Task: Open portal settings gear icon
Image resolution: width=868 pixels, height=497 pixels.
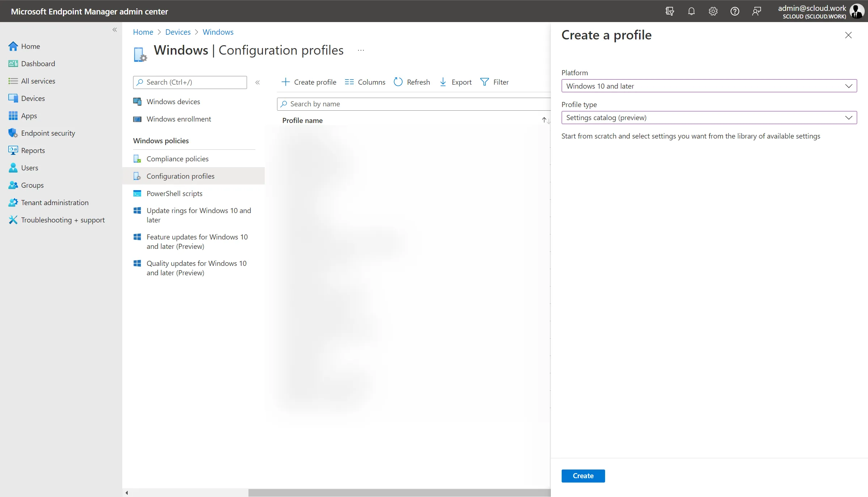Action: [713, 11]
